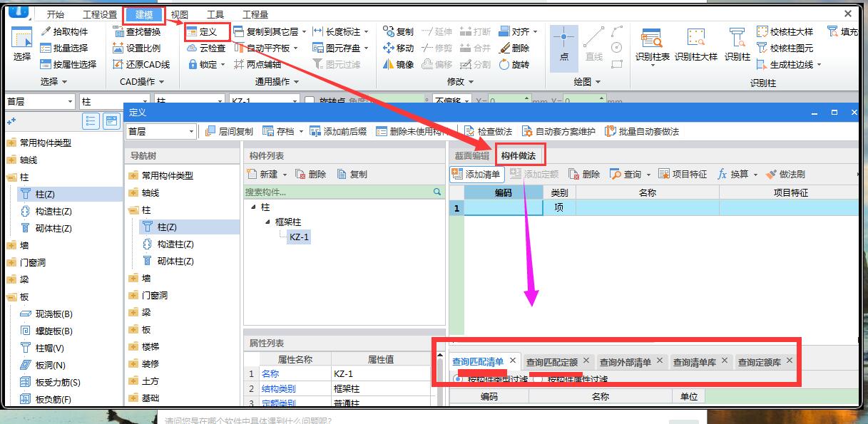Select 构造柱(Z) in the 定义 dialog's navigation tree
The width and height of the screenshot is (868, 424).
click(175, 244)
